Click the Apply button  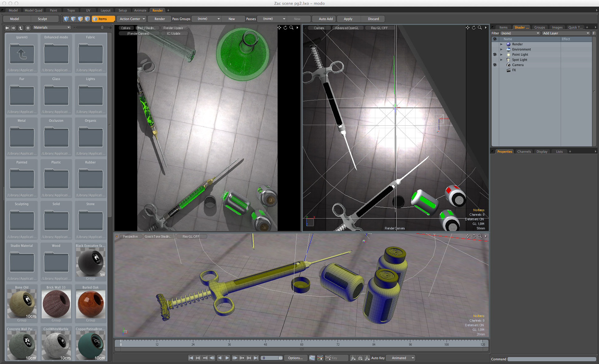tap(348, 19)
